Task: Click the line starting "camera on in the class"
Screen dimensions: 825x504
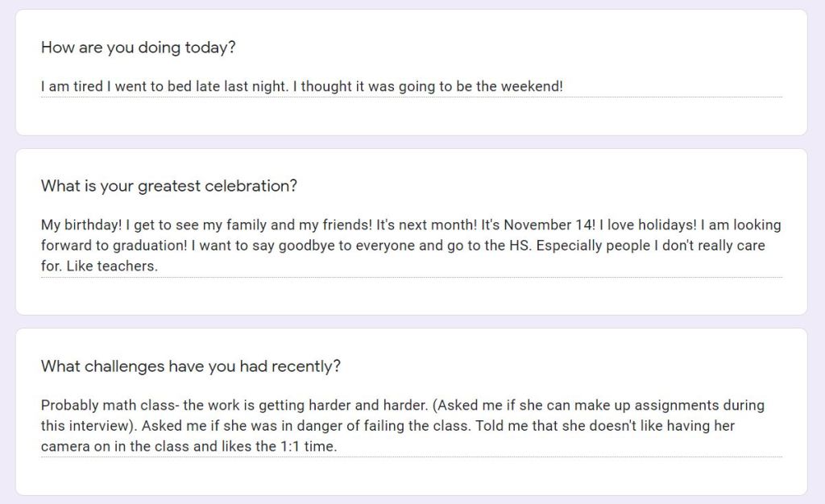Action: point(189,445)
